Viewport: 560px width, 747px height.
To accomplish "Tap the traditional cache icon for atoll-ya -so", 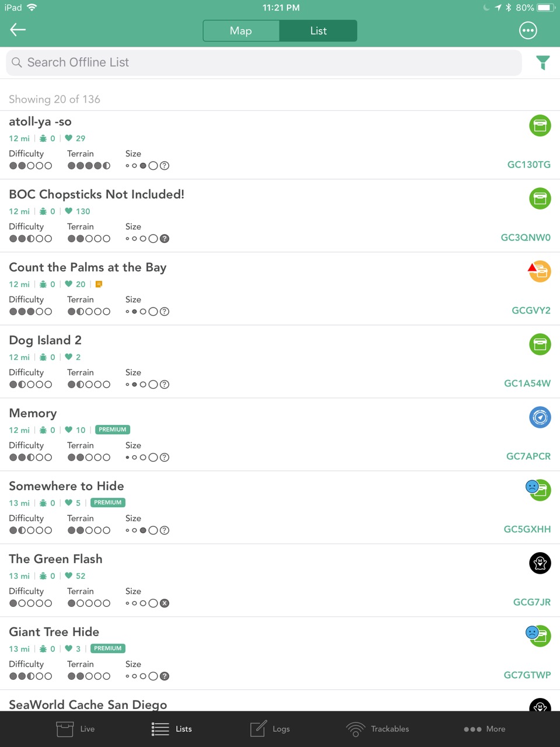I will [x=540, y=125].
